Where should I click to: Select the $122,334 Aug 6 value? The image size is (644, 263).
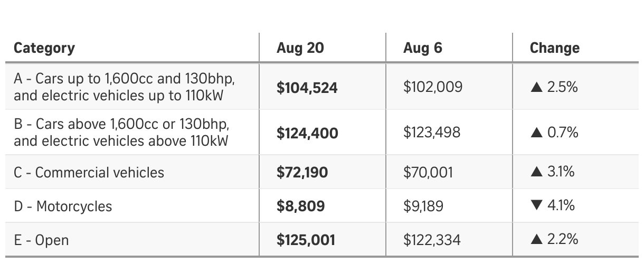432,240
